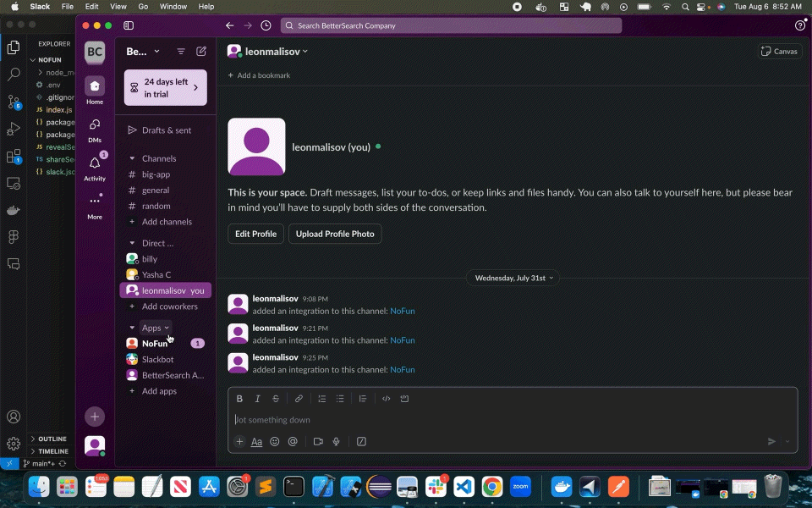Open the Home tab in Slack rail
The height and width of the screenshot is (508, 812).
[94, 91]
